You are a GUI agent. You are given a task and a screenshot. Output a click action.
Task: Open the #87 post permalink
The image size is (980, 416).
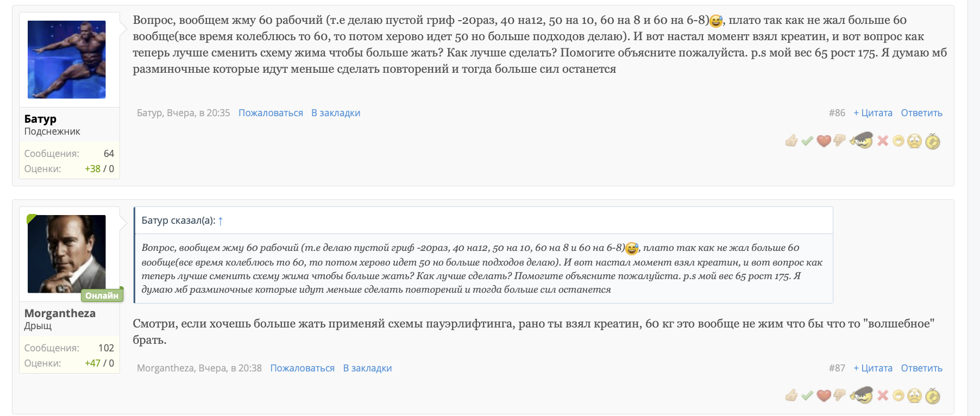point(837,368)
